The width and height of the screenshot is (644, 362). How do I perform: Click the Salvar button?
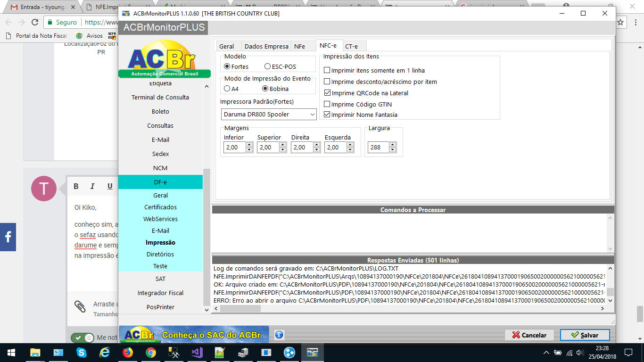coord(585,335)
